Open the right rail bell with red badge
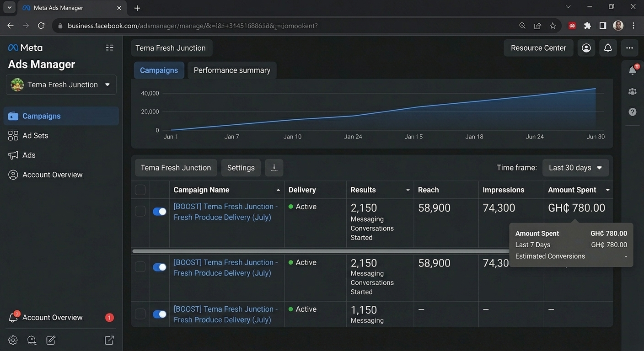The image size is (644, 351). pyautogui.click(x=633, y=70)
